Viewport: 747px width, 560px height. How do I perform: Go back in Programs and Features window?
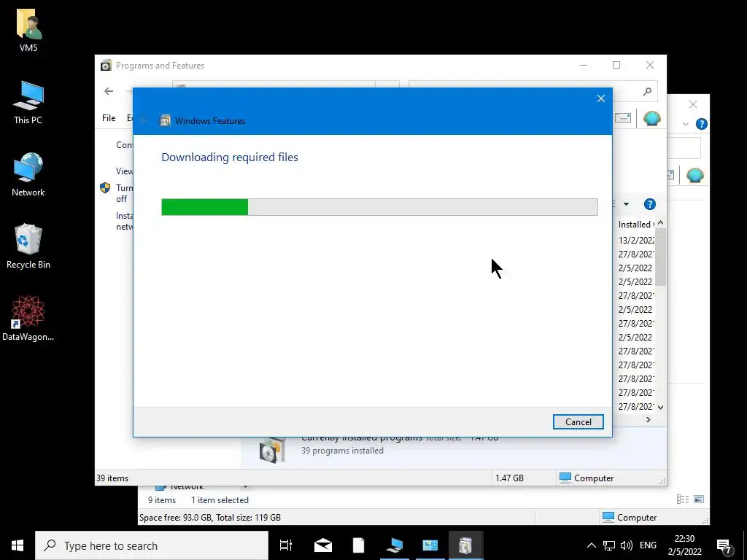click(109, 91)
